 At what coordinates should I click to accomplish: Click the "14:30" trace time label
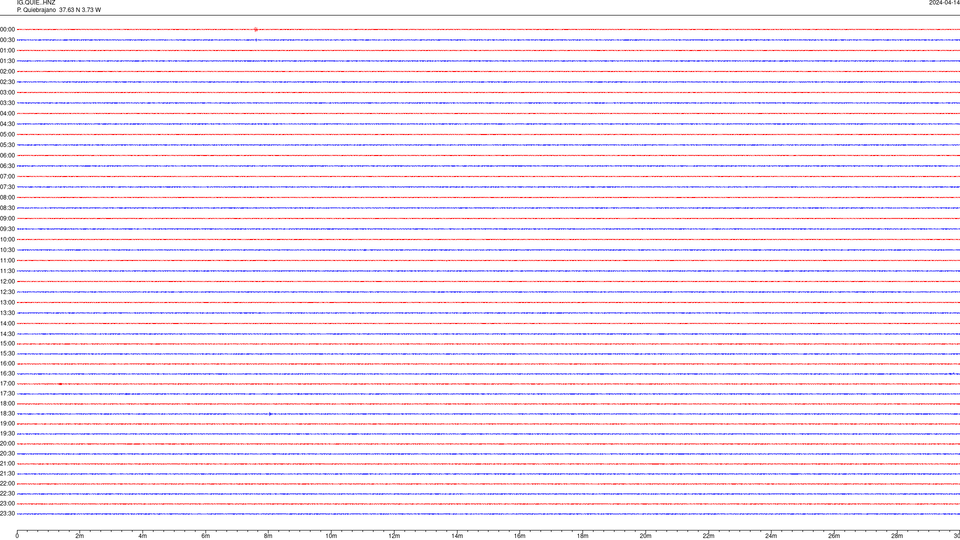tap(7, 334)
